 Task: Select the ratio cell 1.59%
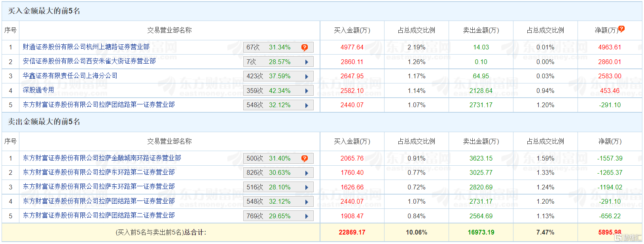coord(545,158)
